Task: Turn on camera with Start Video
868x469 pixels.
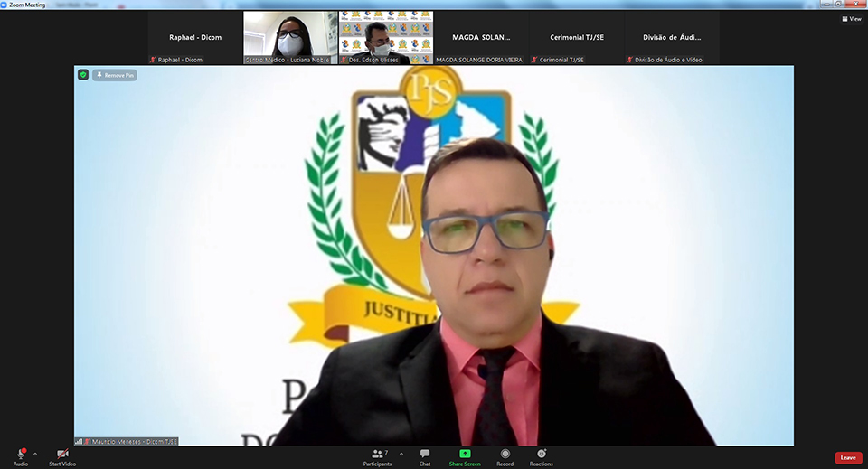Action: coord(62,454)
